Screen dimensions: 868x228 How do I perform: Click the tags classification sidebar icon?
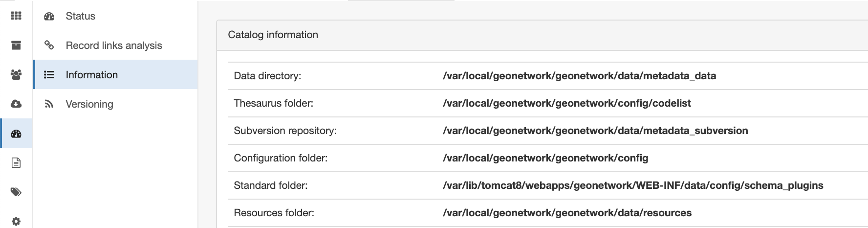[16, 192]
